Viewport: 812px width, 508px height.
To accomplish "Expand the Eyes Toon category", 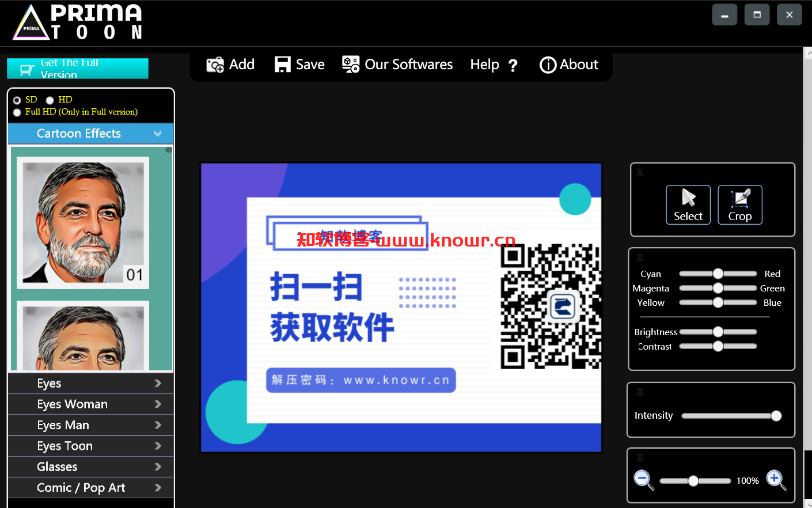I will [x=91, y=446].
